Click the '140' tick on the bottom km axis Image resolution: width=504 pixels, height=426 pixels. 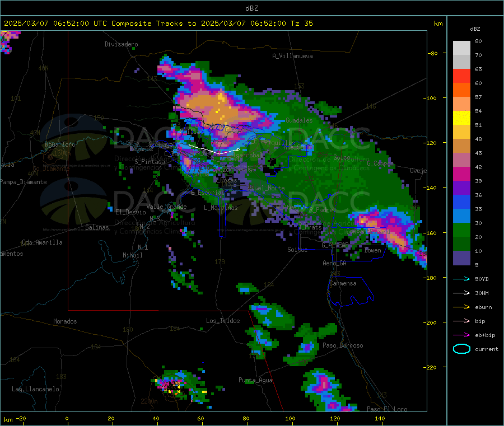pos(380,419)
